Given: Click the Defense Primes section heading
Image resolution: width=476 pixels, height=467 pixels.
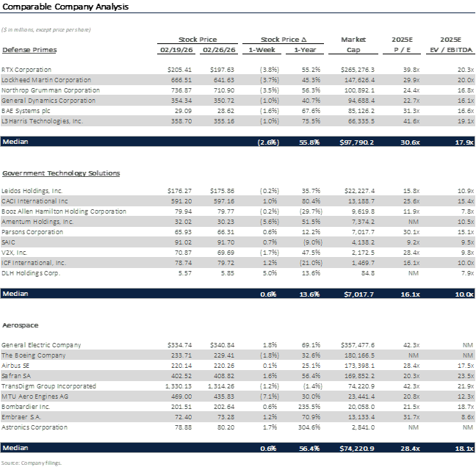Looking at the screenshot, I should click(x=30, y=51).
